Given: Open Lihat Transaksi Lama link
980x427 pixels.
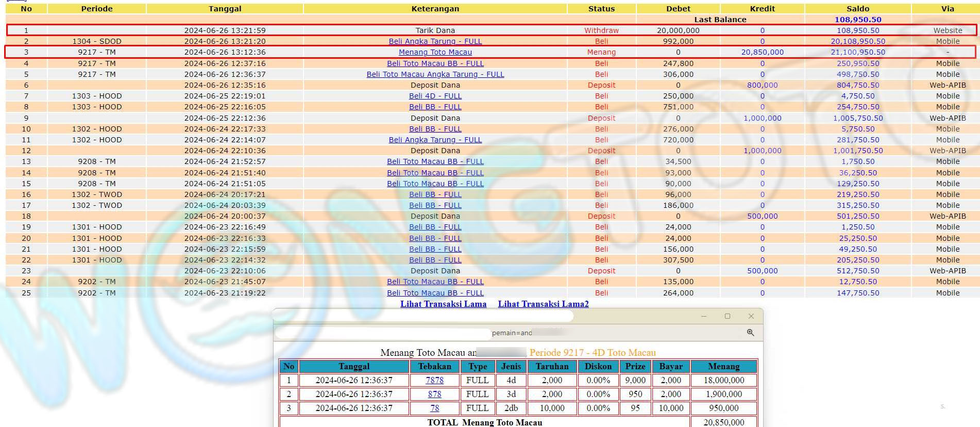Looking at the screenshot, I should pyautogui.click(x=443, y=304).
